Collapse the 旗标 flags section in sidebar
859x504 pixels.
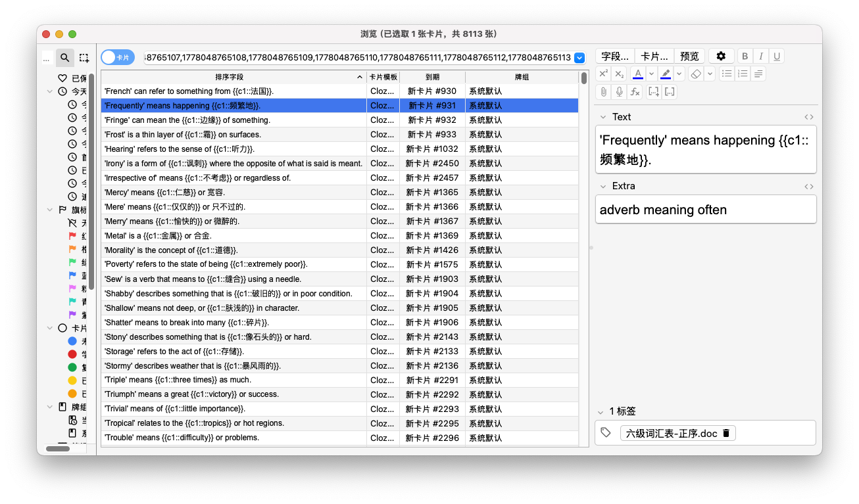pos(50,210)
